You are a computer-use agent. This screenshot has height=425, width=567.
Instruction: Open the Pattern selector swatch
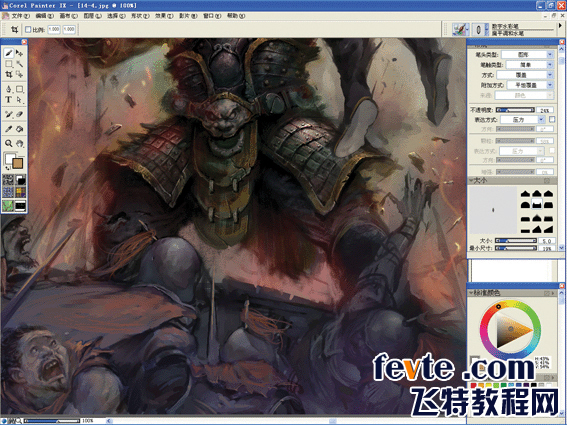(8, 192)
